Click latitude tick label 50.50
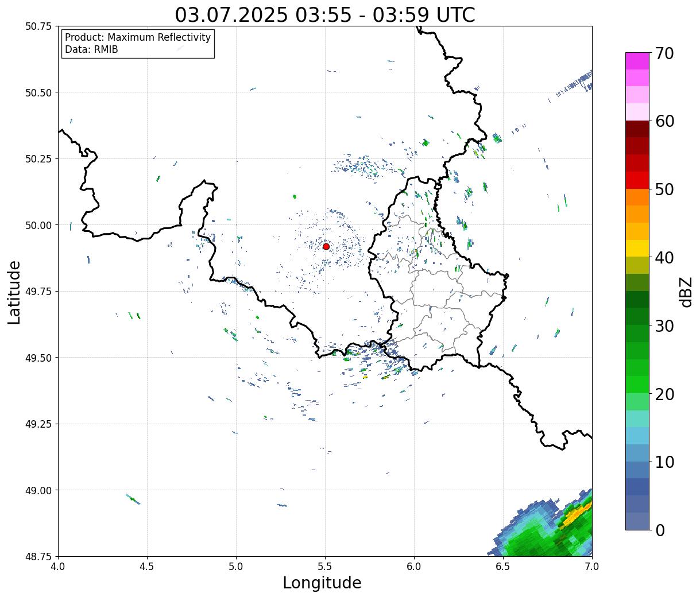Viewport: 700px width, 597px height. tap(38, 92)
